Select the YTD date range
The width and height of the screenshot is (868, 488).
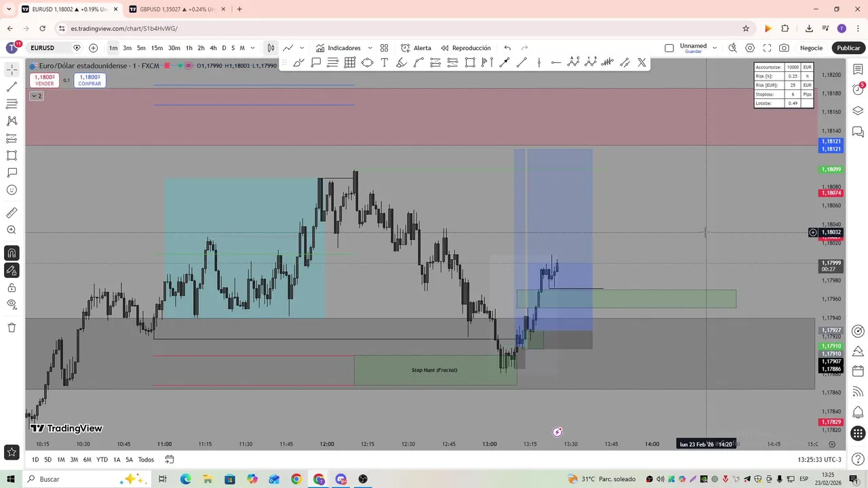pos(102,460)
